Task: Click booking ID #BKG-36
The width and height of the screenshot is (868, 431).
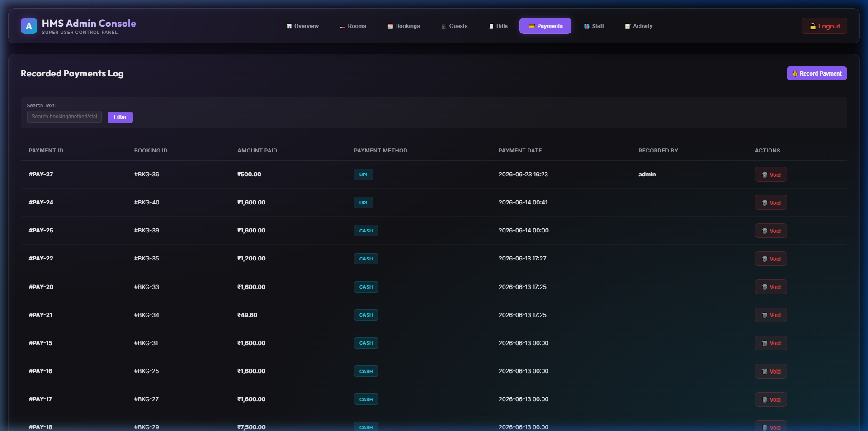Action: [x=146, y=174]
